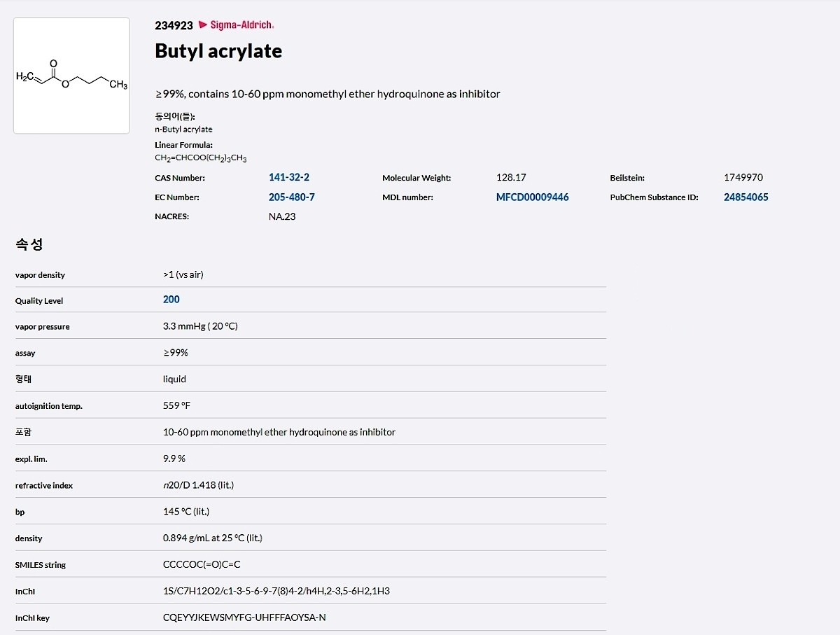Screen dimensions: 840x635
Task: Open MDL number MFCD00009446 link
Action: pyautogui.click(x=532, y=197)
